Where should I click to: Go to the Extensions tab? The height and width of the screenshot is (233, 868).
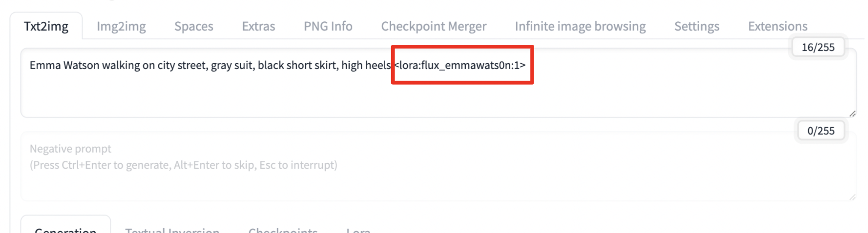pos(777,26)
